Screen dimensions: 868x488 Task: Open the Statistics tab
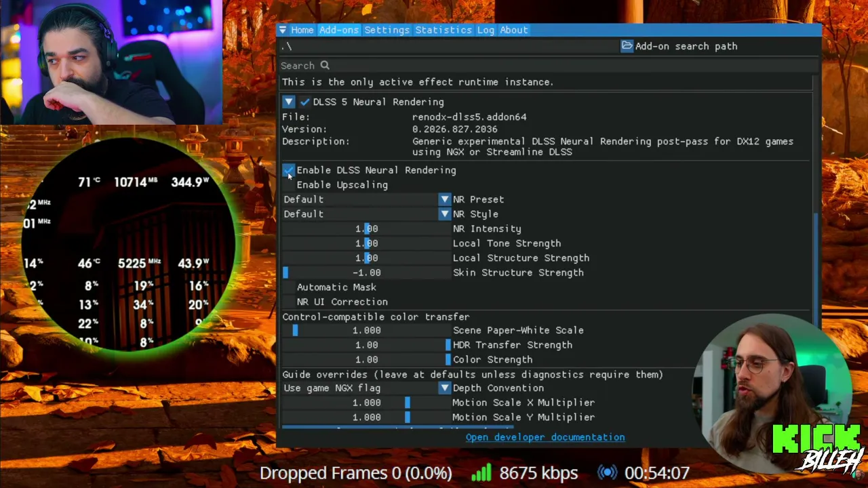click(443, 30)
